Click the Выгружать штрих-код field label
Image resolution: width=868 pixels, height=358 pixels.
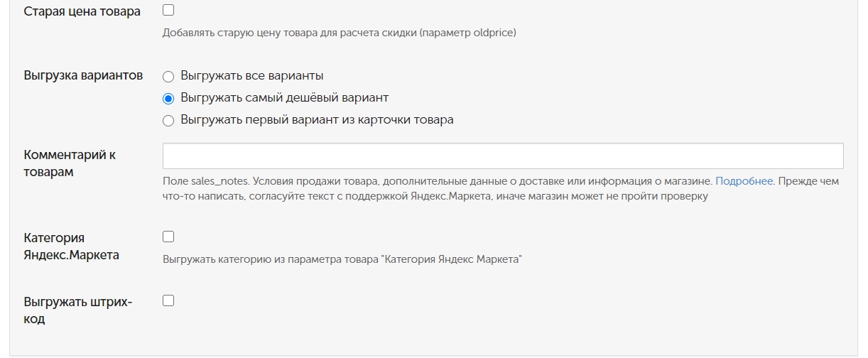tap(78, 310)
